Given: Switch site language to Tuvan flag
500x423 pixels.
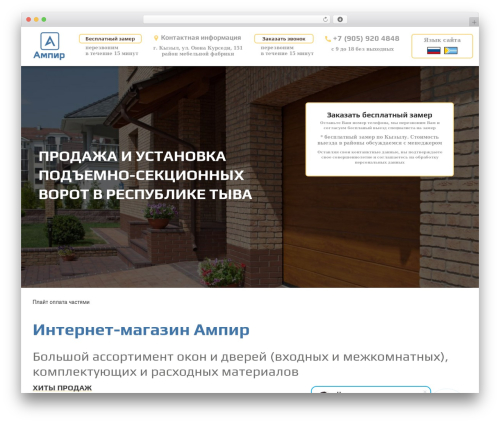Looking at the screenshot, I should (x=451, y=51).
